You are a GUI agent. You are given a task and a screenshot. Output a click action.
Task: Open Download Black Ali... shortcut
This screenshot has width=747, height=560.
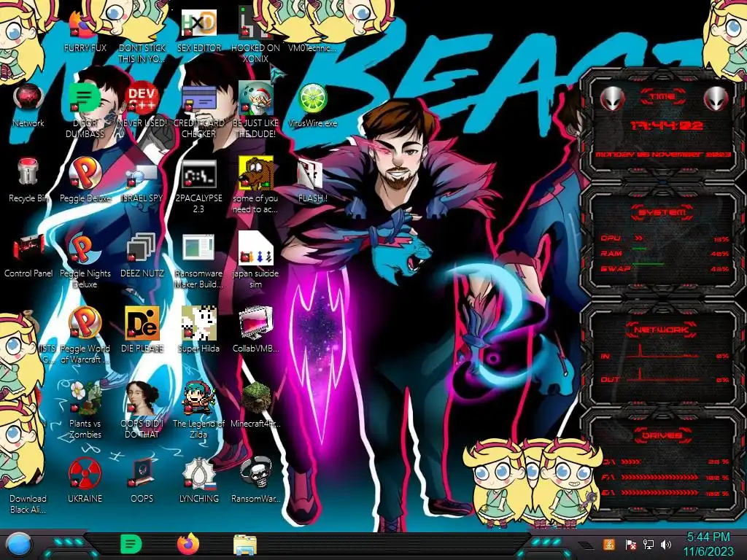point(28,504)
